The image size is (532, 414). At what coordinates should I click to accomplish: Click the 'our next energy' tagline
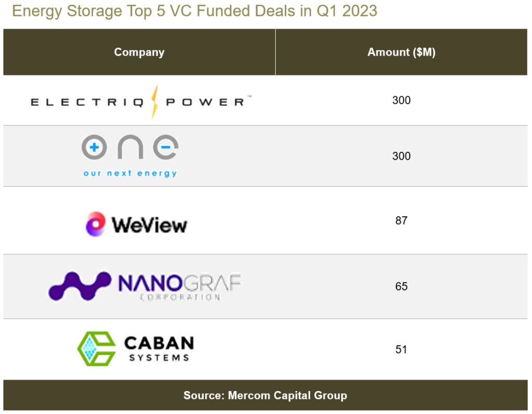point(130,173)
